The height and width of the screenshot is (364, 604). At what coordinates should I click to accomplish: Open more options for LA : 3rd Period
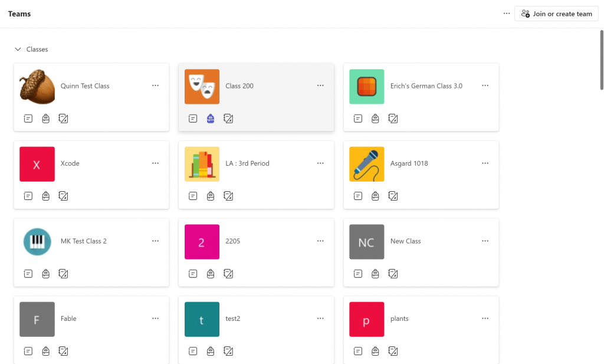tap(320, 163)
